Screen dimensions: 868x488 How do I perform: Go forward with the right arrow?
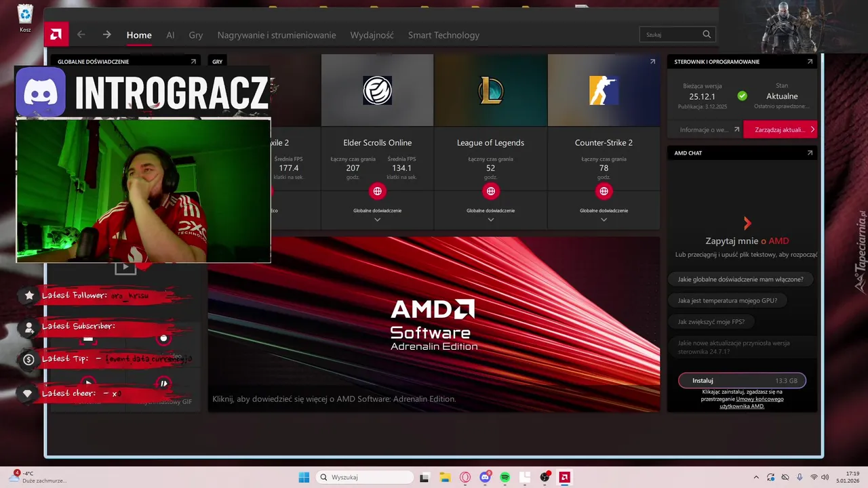106,35
